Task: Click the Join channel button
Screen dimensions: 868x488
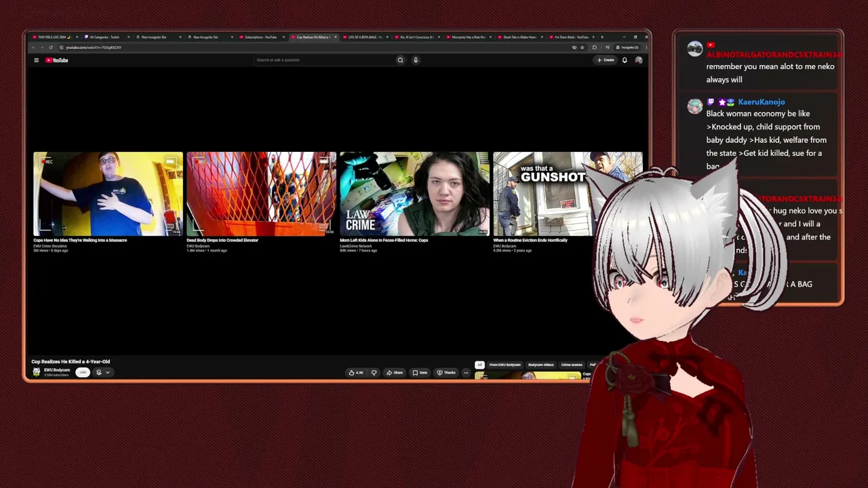Action: 83,372
